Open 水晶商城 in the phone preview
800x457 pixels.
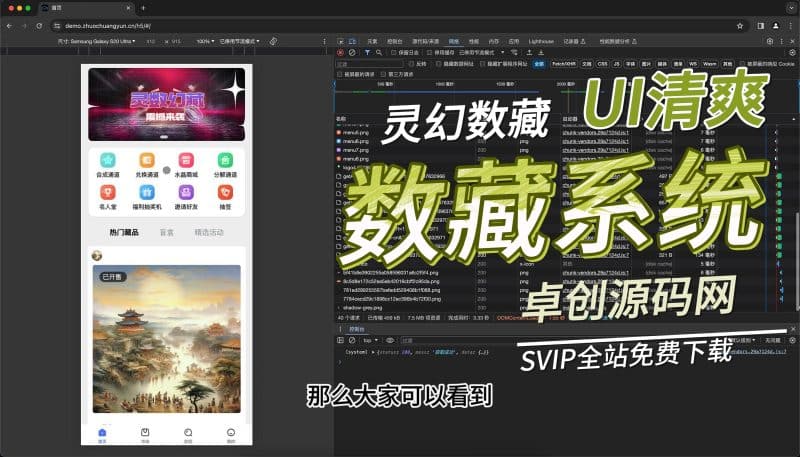[186, 165]
